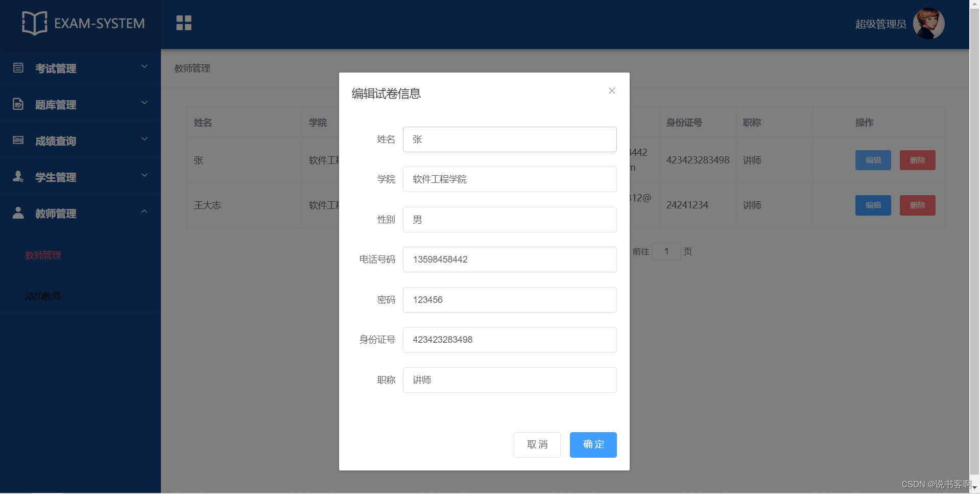This screenshot has width=980, height=494.
Task: Click the 取消 button
Action: point(537,445)
